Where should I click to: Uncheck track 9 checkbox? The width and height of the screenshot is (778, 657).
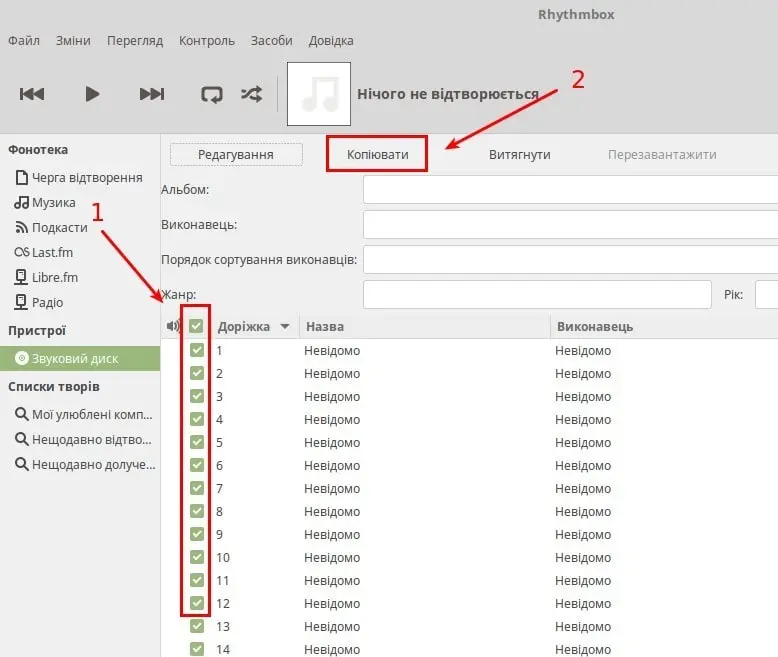(x=197, y=534)
